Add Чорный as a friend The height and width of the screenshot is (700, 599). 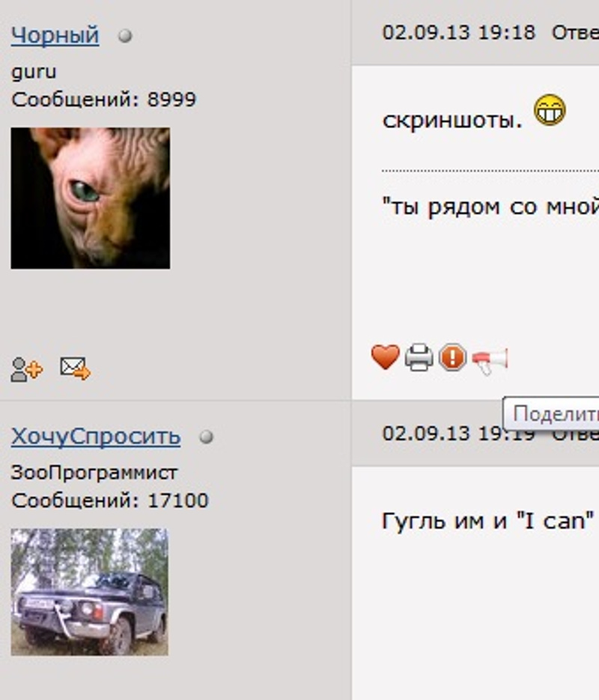tap(26, 370)
